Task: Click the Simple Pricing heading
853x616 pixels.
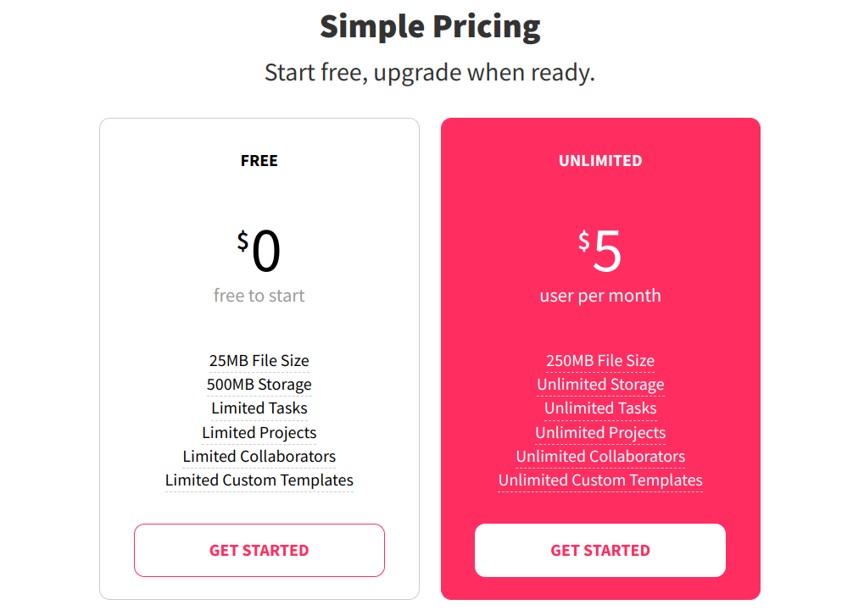Action: click(430, 26)
